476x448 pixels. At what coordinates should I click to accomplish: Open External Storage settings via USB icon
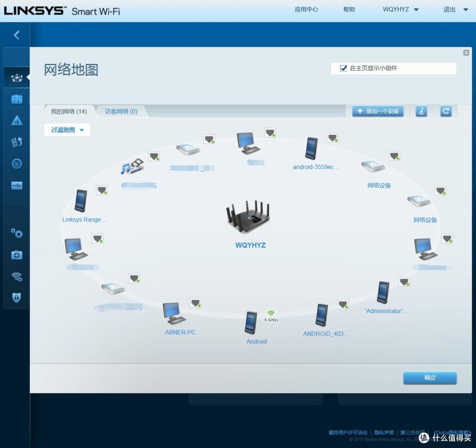coord(16,186)
